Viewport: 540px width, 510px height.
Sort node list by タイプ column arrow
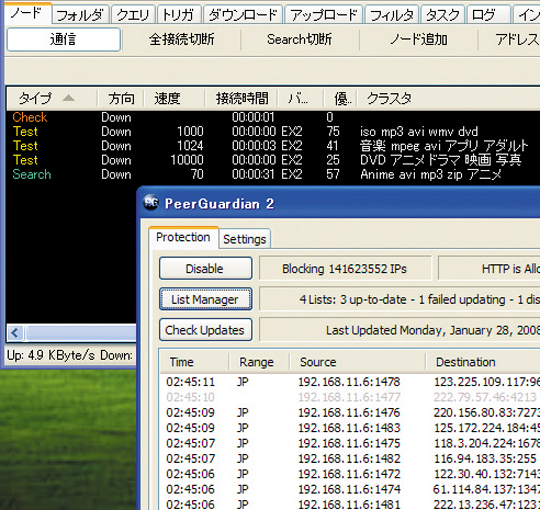click(69, 98)
